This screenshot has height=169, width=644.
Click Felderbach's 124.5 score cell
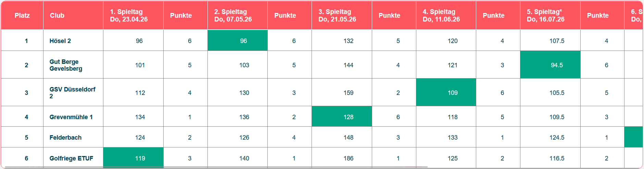(x=550, y=137)
